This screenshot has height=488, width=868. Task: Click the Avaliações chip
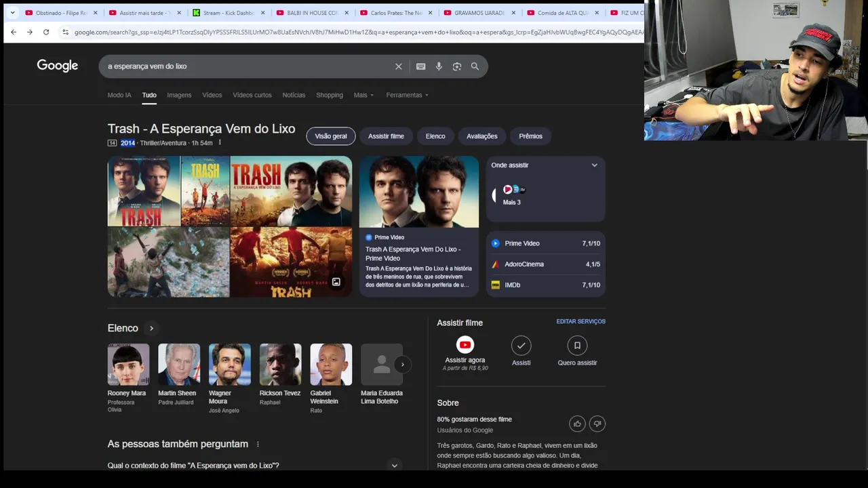[482, 136]
